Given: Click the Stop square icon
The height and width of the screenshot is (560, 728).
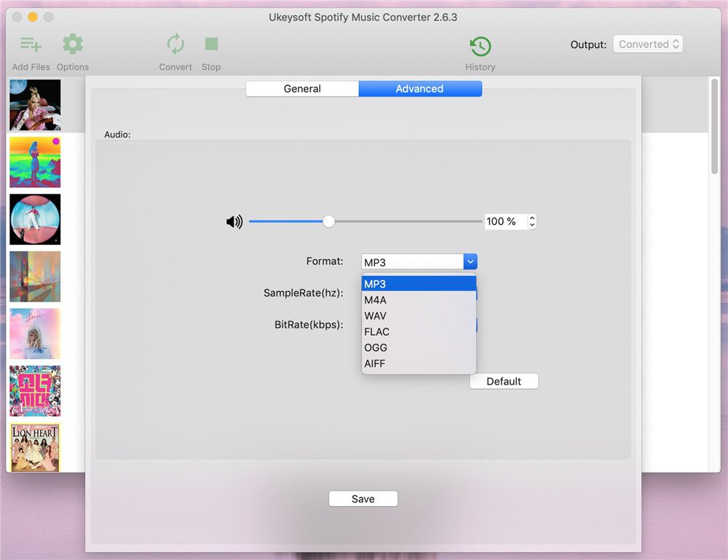Looking at the screenshot, I should [211, 44].
